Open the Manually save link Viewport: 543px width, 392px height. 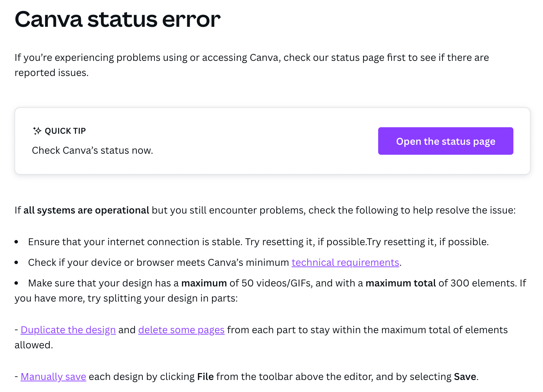(53, 377)
